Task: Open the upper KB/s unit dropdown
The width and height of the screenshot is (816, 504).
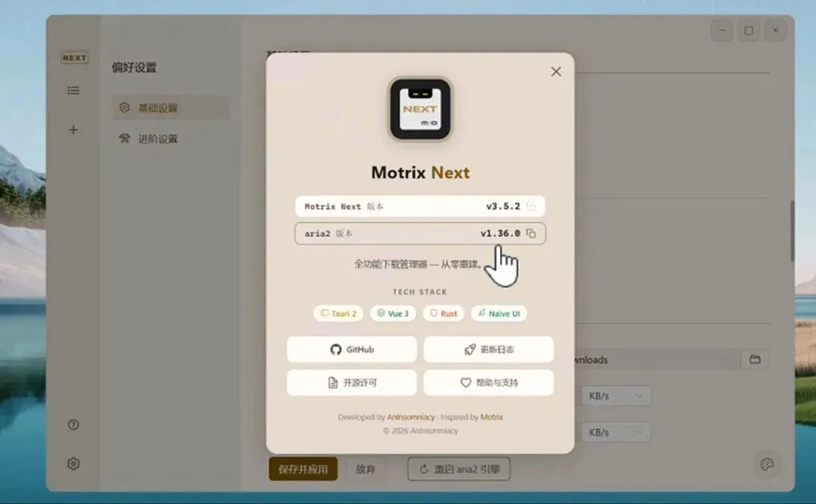Action: point(616,396)
